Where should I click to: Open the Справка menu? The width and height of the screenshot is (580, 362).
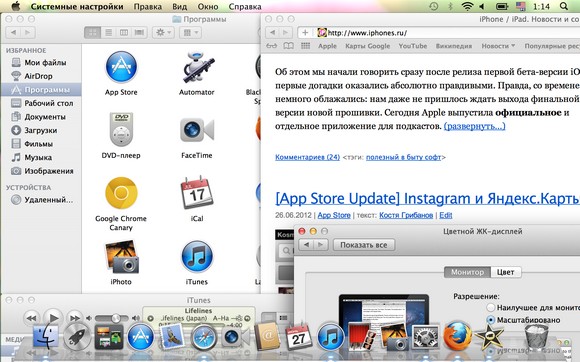coord(245,7)
